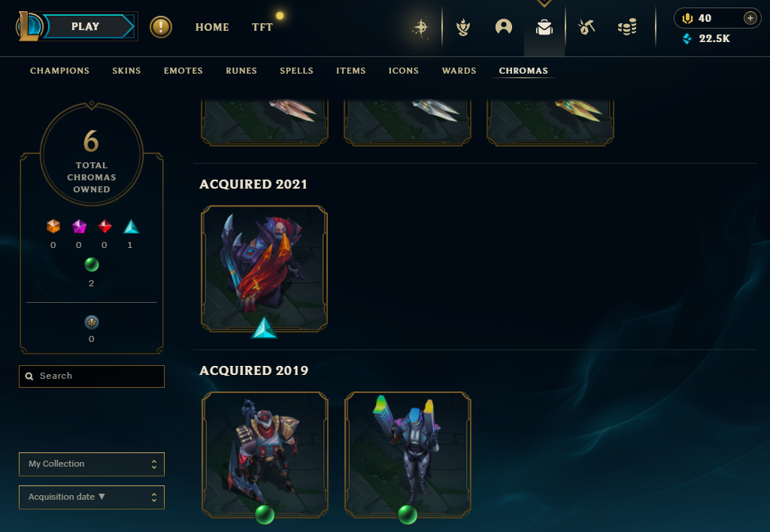The width and height of the screenshot is (770, 532).
Task: Select the green emerald chroma gem filter
Action: [x=91, y=264]
